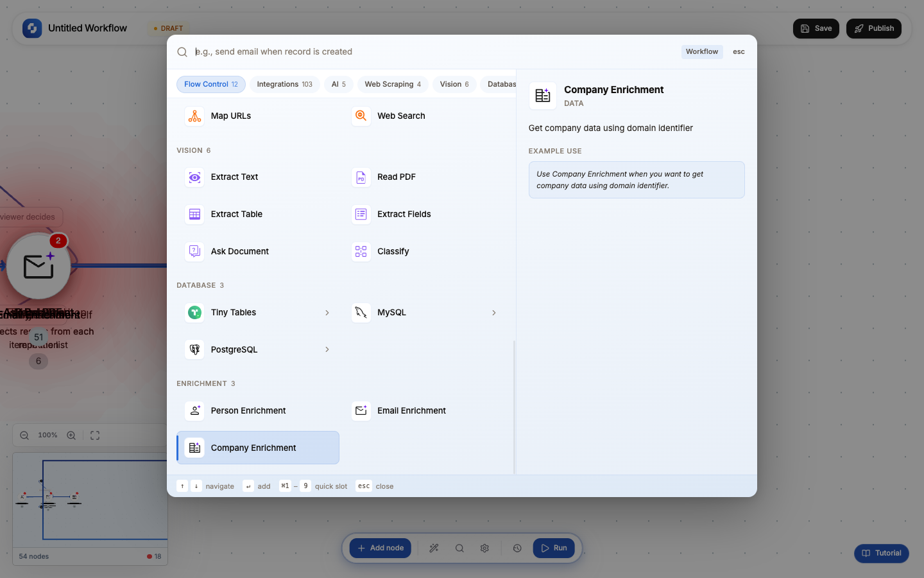Click the app logo beside Untitled Workflow
Viewport: 924px width, 578px height.
coord(32,28)
